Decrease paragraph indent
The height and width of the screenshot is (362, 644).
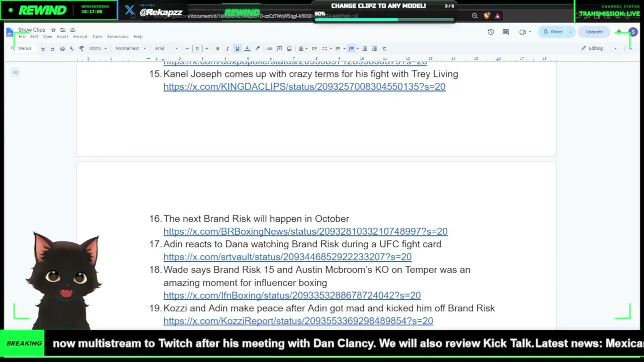point(365,49)
